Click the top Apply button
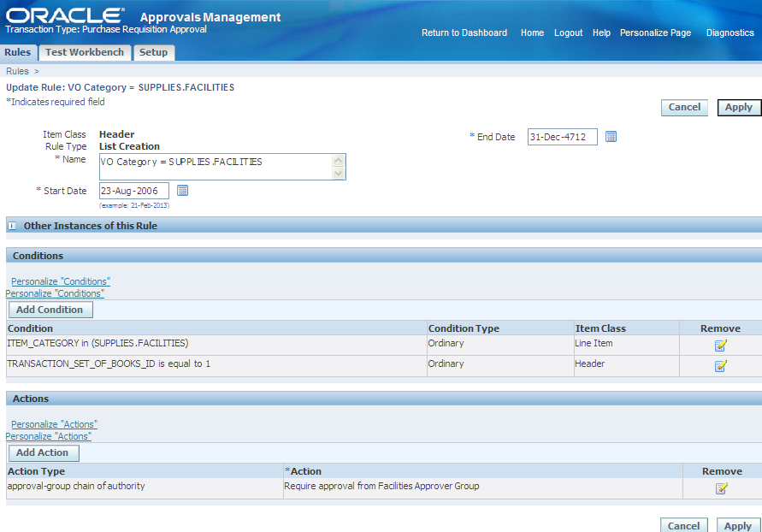 pyautogui.click(x=739, y=108)
